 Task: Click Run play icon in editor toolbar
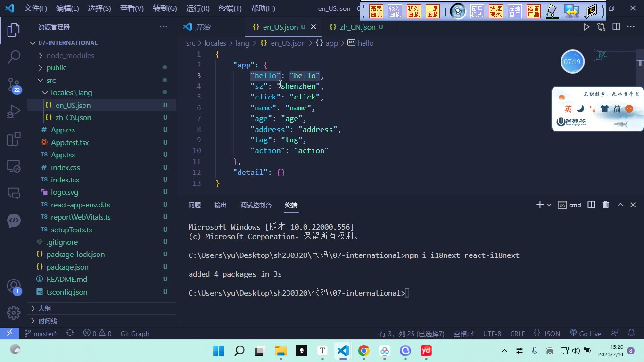[586, 27]
